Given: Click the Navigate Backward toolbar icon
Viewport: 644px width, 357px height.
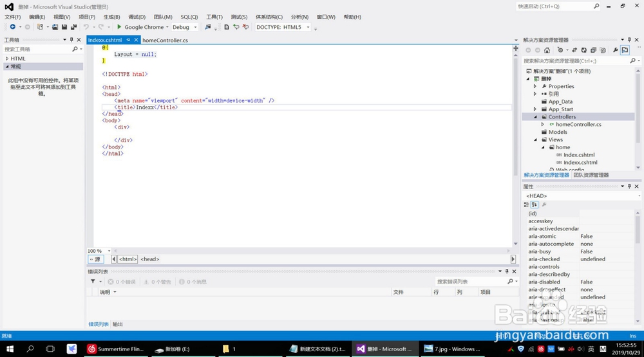Looking at the screenshot, I should (13, 27).
